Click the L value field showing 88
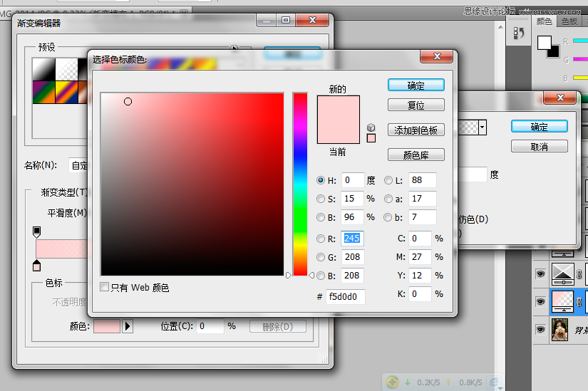Image resolution: width=588 pixels, height=391 pixels. click(422, 180)
